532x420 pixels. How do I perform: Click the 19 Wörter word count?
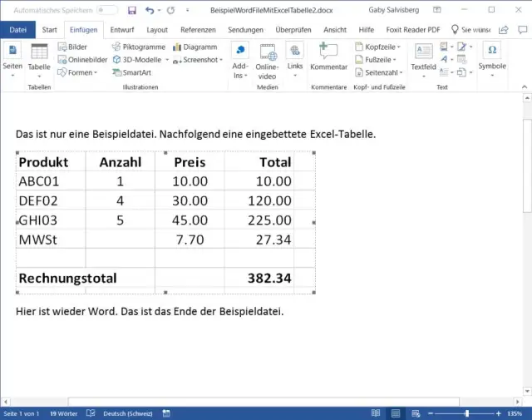65,413
